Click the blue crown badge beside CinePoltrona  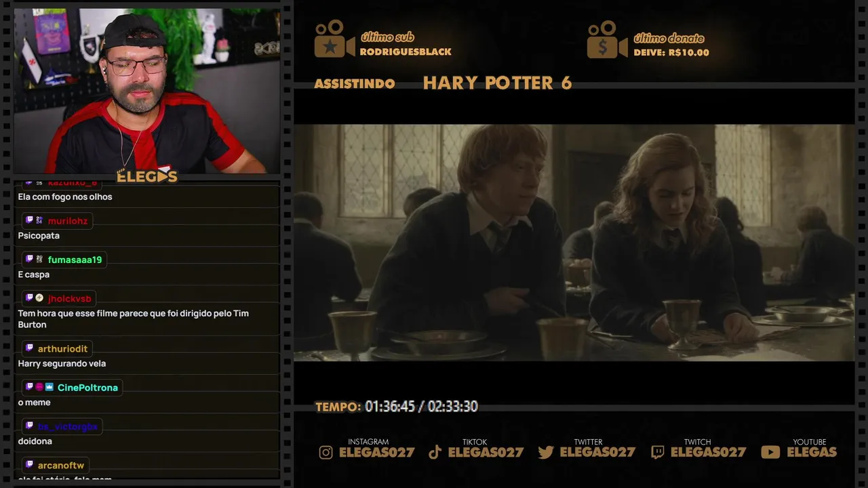(50, 387)
